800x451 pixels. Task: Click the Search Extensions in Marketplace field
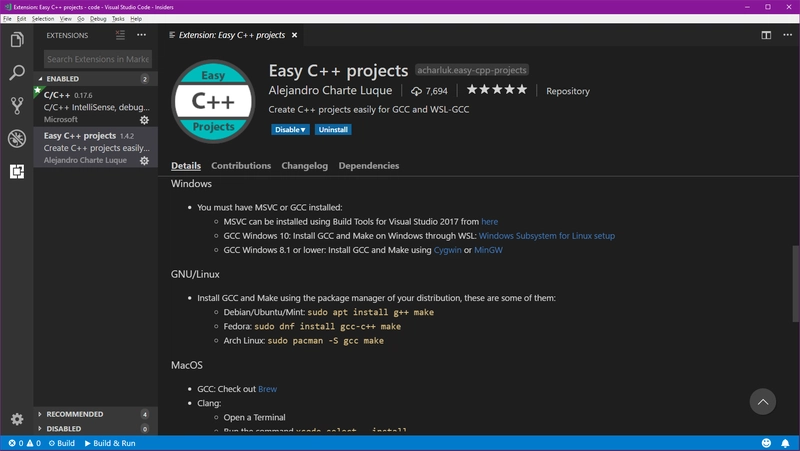(97, 59)
